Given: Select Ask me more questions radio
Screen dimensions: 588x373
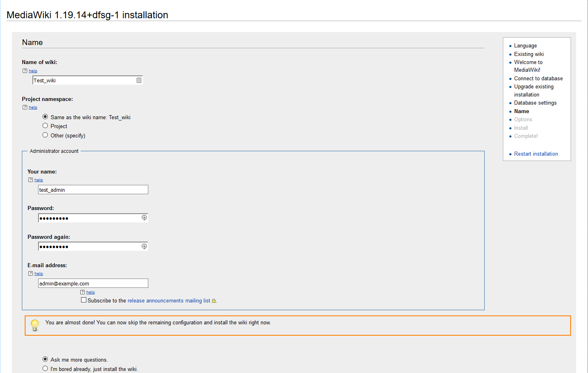Looking at the screenshot, I should [45, 359].
